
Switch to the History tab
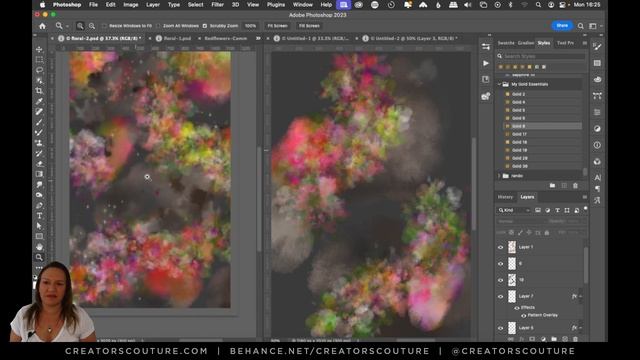coord(505,197)
